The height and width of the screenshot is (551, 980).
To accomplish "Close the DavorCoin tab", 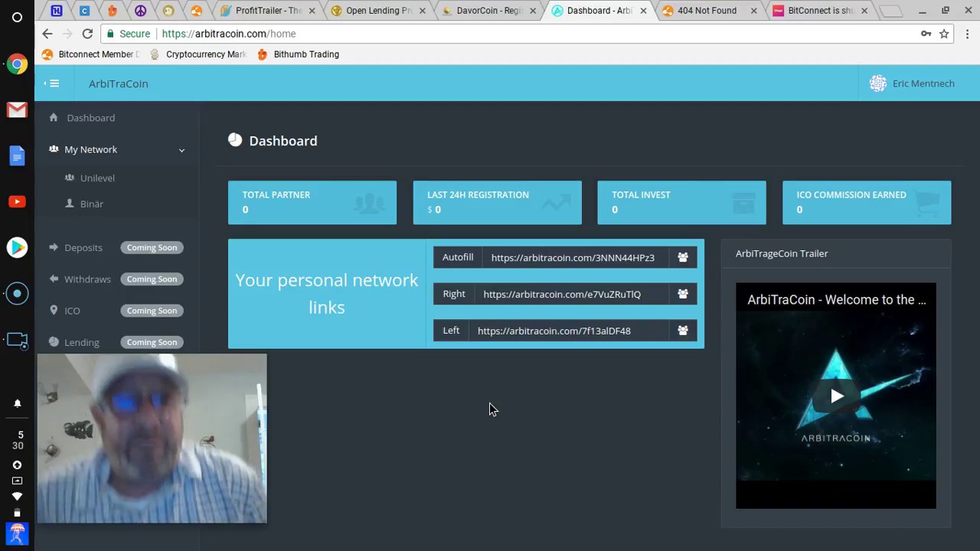I will click(x=533, y=11).
